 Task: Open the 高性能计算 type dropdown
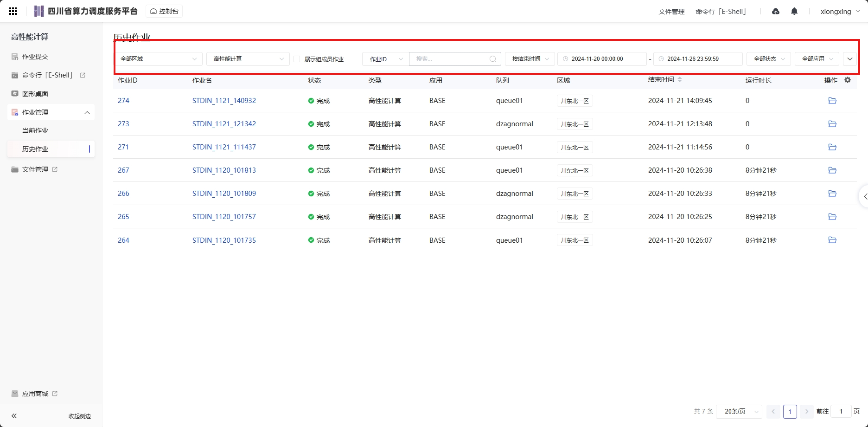click(248, 59)
